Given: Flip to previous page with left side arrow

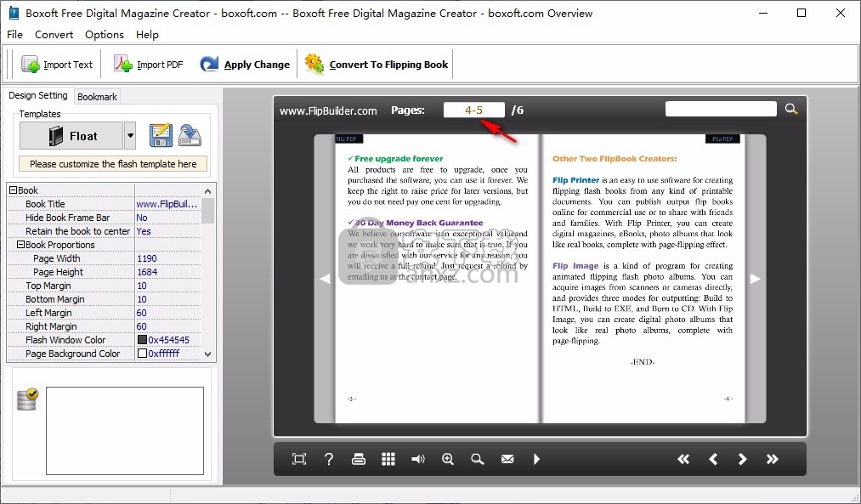Looking at the screenshot, I should point(325,279).
